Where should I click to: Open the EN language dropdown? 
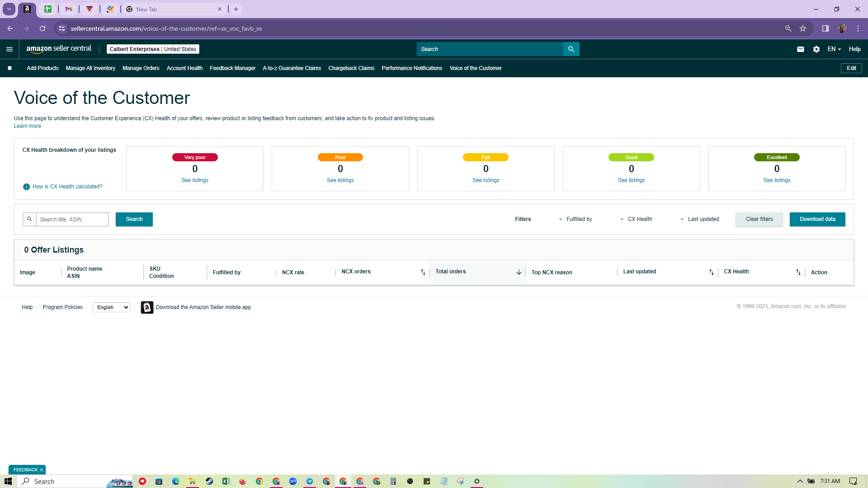(x=834, y=49)
